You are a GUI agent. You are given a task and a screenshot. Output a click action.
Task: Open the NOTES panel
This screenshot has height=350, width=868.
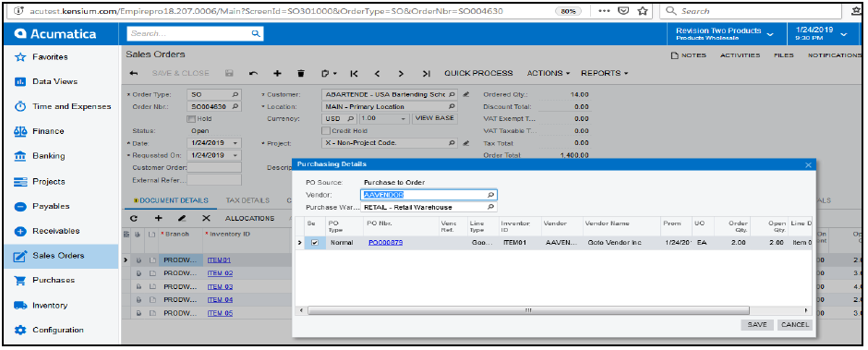[x=689, y=55]
